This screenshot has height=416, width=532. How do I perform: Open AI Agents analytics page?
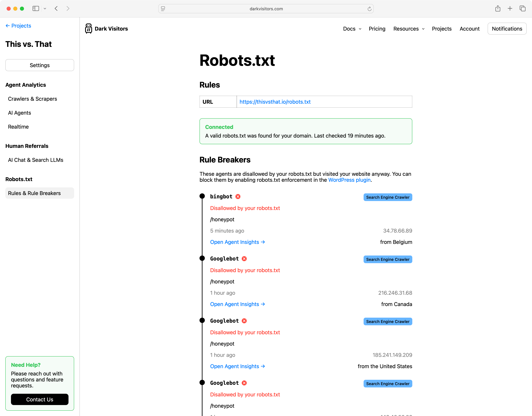(x=19, y=113)
